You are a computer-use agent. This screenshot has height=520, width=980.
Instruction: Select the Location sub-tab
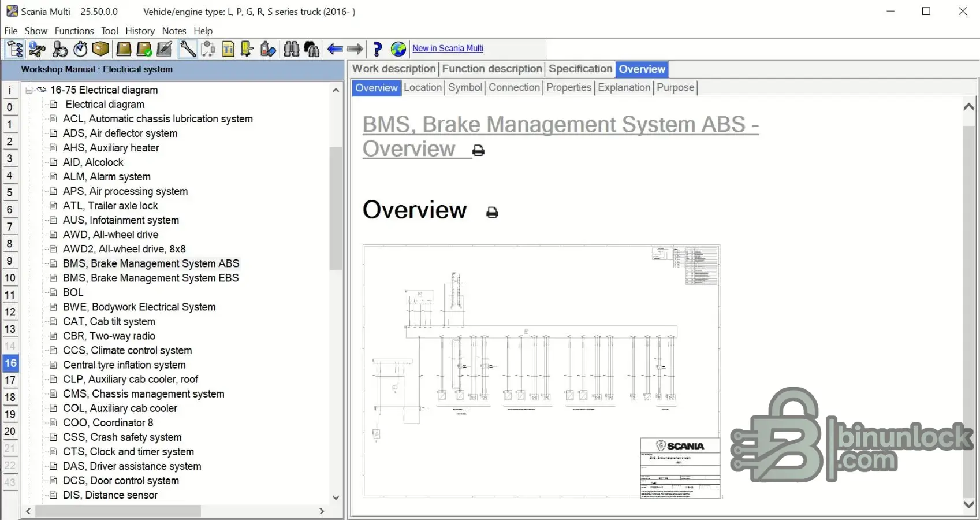click(x=423, y=87)
